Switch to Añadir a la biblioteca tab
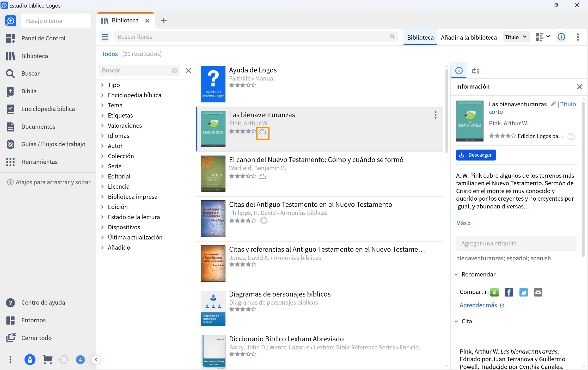Screen dimensions: 588x370 (x=469, y=37)
